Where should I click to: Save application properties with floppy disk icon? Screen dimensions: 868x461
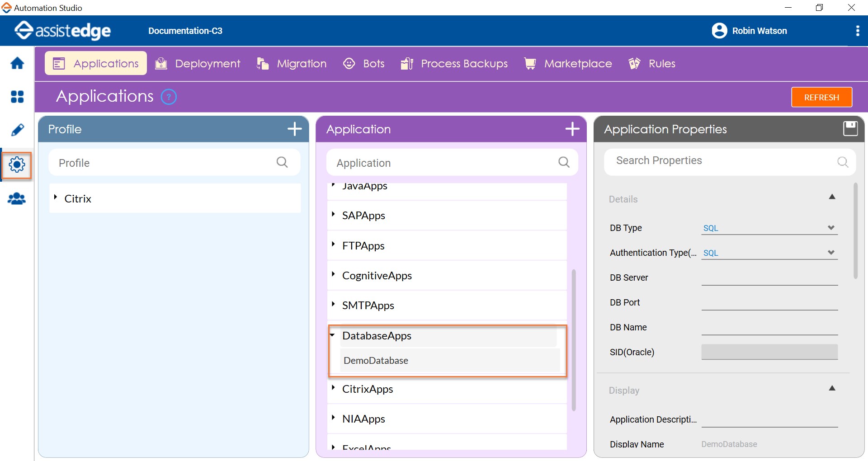click(x=850, y=129)
